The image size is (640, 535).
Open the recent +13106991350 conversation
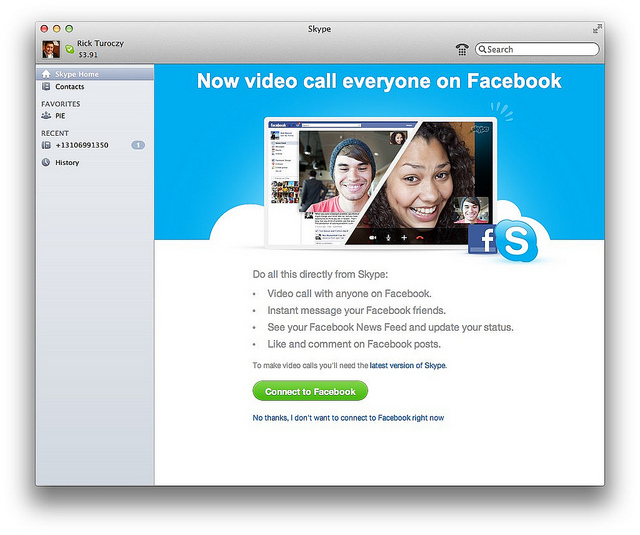pyautogui.click(x=81, y=145)
